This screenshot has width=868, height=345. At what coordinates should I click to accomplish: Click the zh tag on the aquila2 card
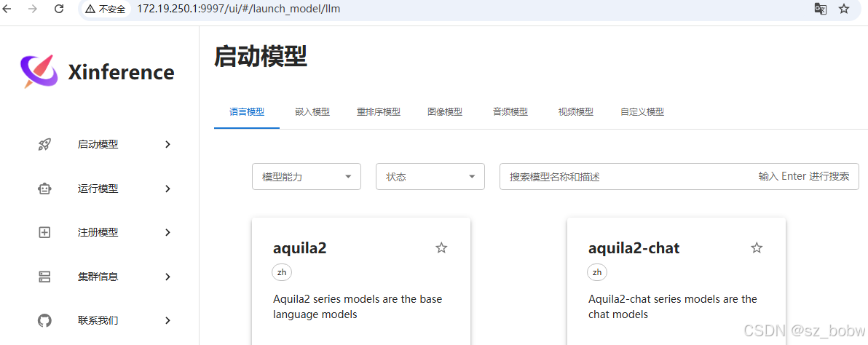(282, 272)
